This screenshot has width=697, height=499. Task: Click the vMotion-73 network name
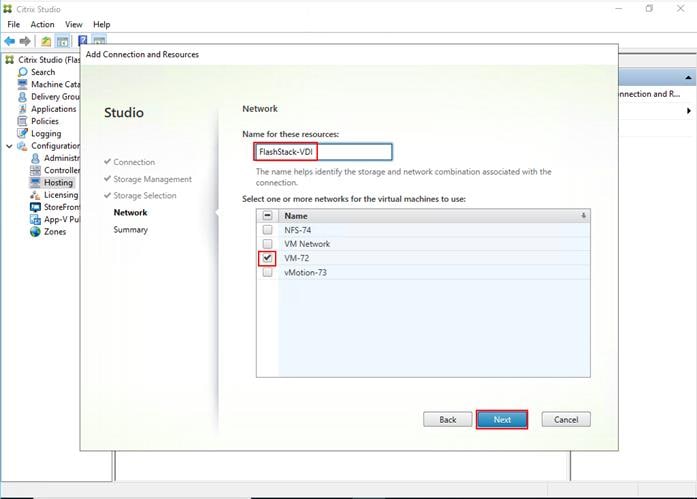[x=305, y=272]
